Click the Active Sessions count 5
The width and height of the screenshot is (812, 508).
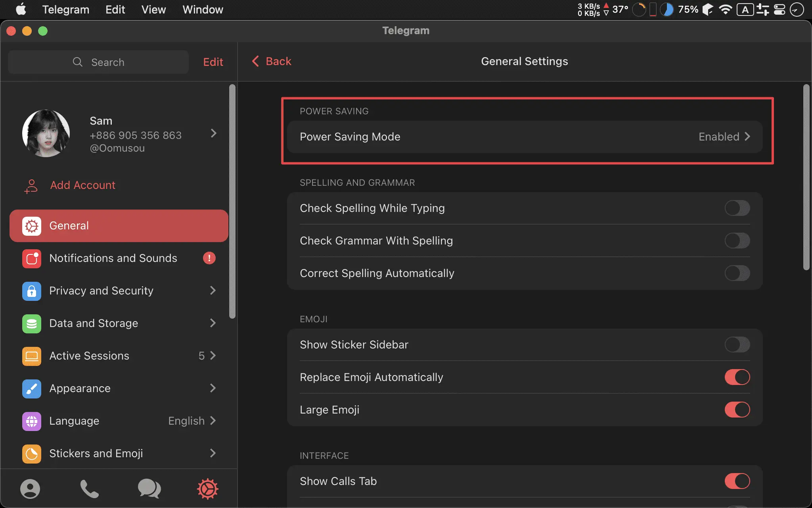point(201,356)
